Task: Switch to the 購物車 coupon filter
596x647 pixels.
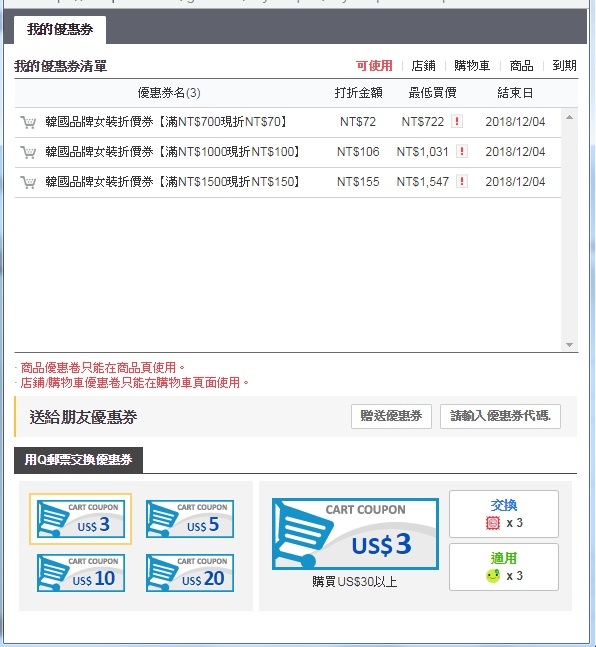Action: pyautogui.click(x=472, y=66)
